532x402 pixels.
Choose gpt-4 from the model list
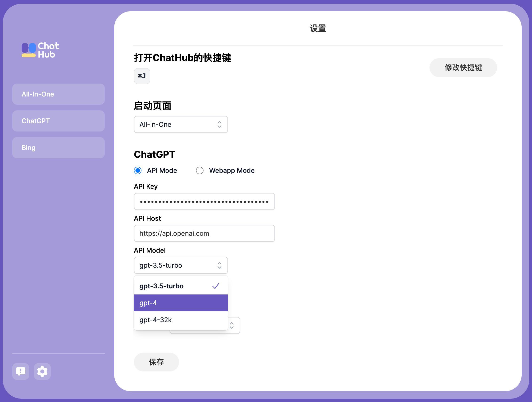tap(181, 303)
